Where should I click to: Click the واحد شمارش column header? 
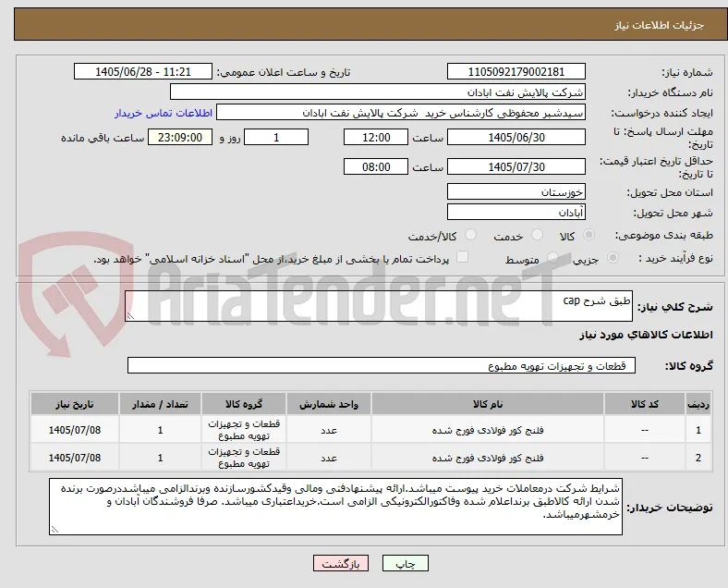(x=329, y=404)
